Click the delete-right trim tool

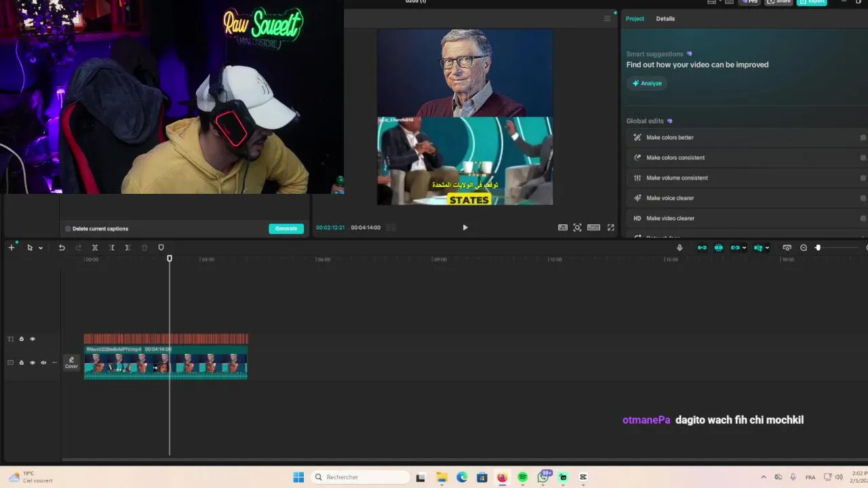coord(127,248)
